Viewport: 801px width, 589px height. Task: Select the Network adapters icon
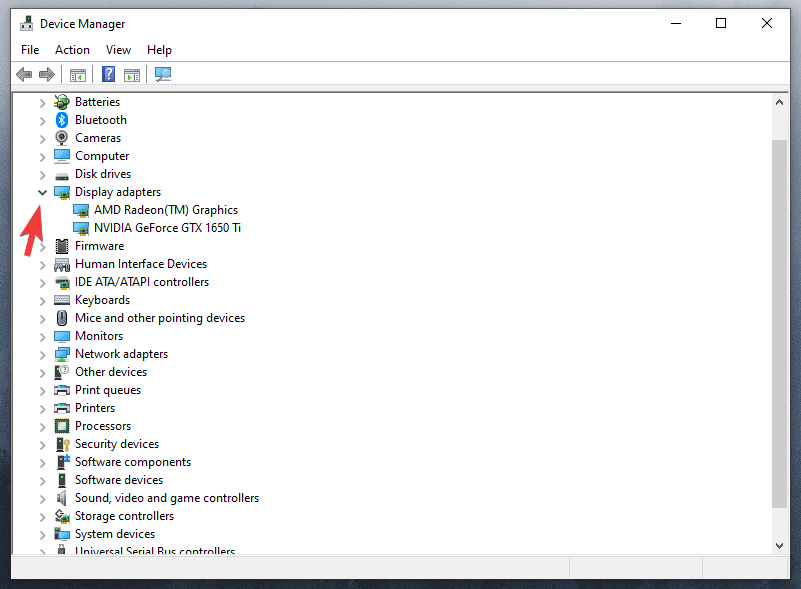click(62, 354)
